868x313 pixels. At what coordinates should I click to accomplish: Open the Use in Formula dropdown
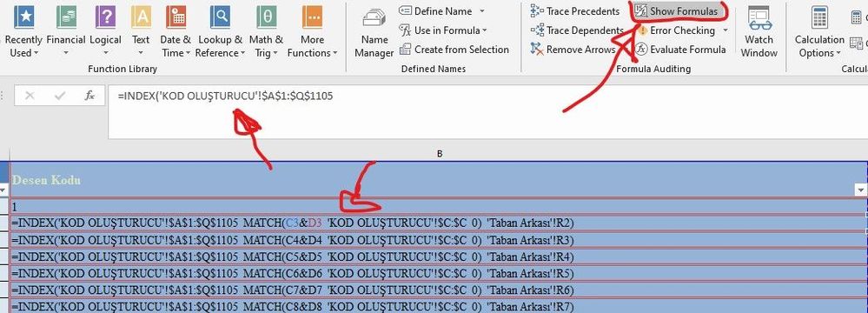pyautogui.click(x=443, y=30)
